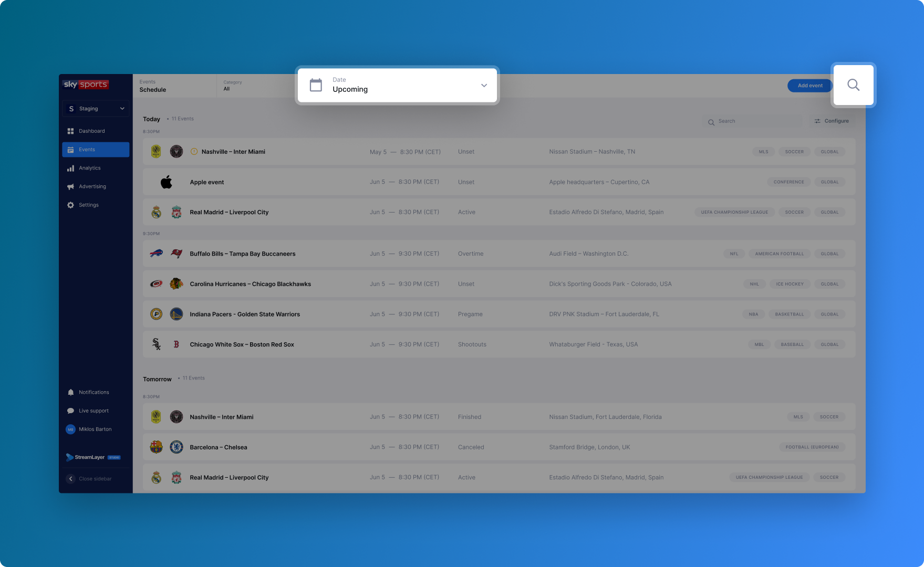The width and height of the screenshot is (924, 567).
Task: Select Events in the sidebar
Action: (96, 150)
